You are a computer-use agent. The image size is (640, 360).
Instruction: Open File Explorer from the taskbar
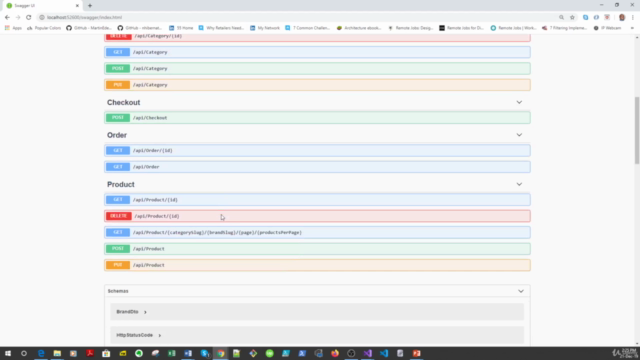[x=57, y=353]
